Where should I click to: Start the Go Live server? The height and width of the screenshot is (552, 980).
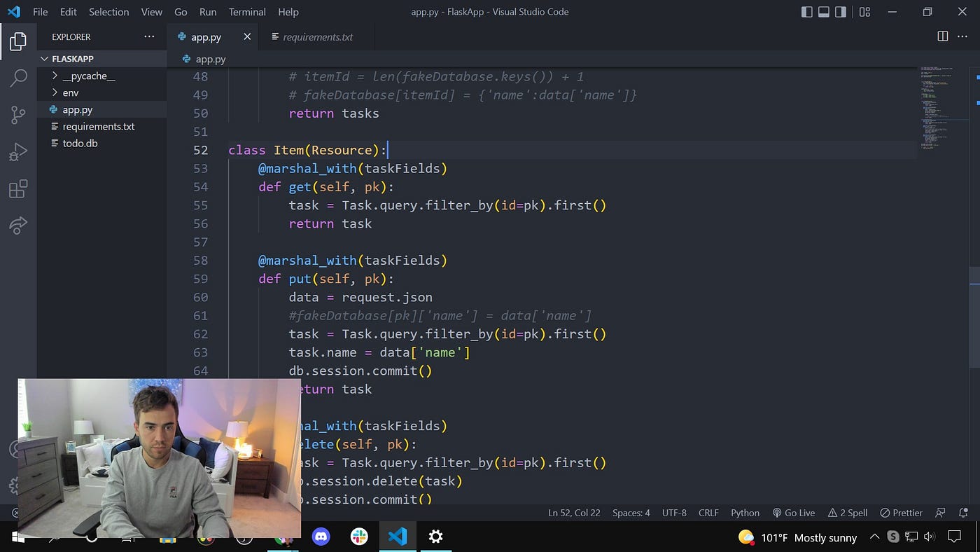tap(794, 512)
